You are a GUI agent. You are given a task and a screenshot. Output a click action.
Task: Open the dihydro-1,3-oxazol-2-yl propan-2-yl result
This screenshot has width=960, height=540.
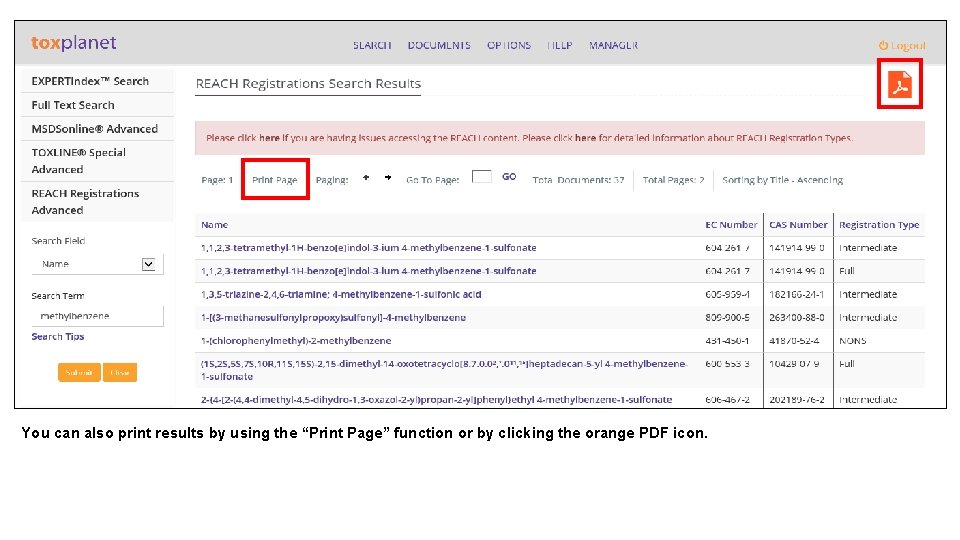coord(437,399)
